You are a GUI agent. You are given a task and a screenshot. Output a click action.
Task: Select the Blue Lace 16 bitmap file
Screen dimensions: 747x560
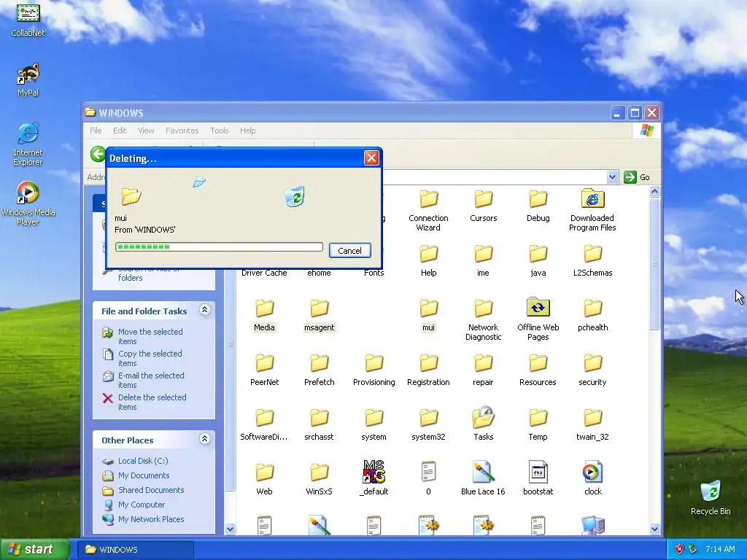point(483,478)
